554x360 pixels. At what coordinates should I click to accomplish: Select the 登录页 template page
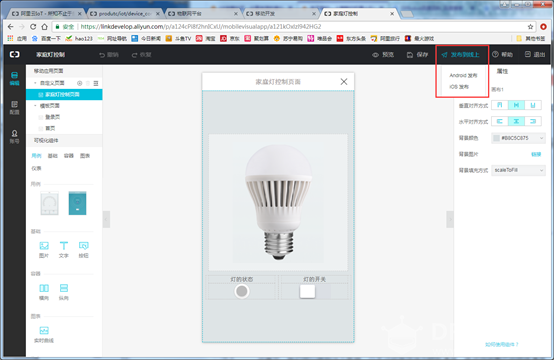52,117
